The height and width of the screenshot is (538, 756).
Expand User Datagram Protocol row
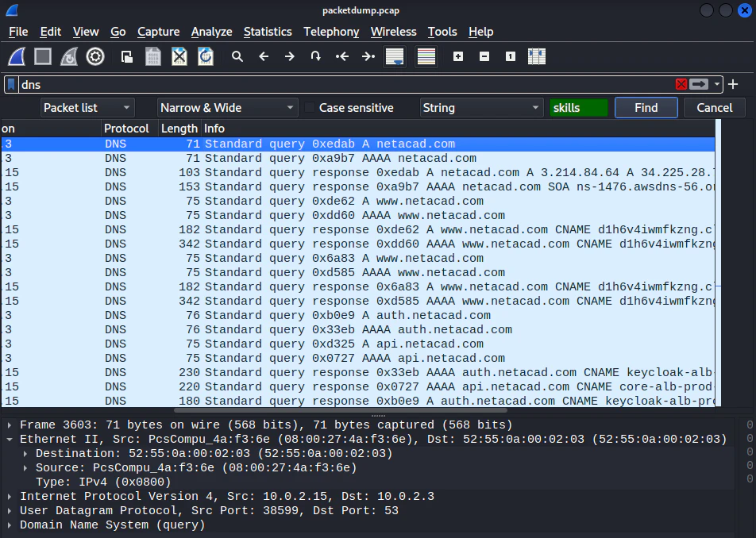coord(10,510)
